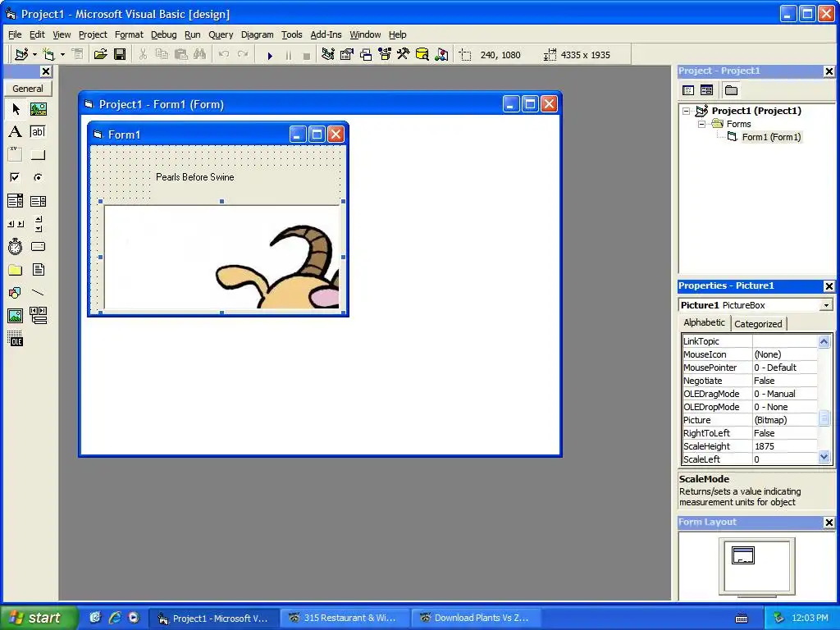Select the Data control tool
Image resolution: width=840 pixels, height=630 pixels.
38,316
